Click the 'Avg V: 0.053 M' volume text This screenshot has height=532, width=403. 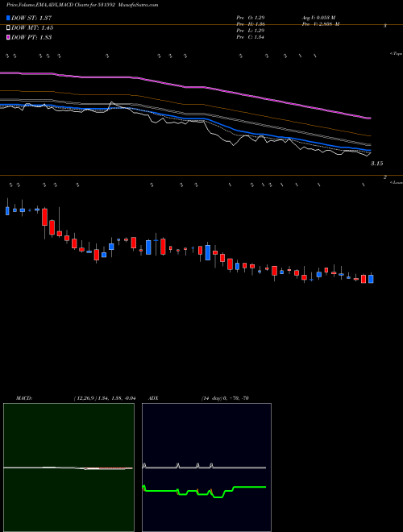click(318, 17)
